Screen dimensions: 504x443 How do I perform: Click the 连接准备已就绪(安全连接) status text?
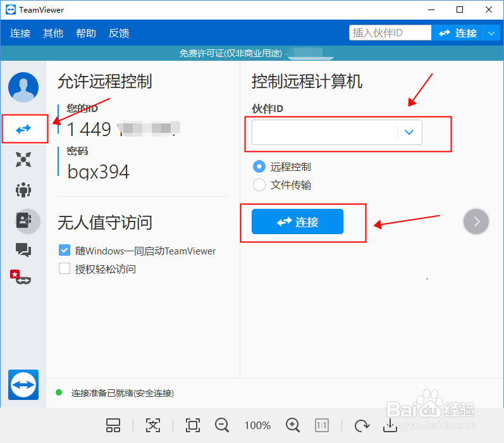123,393
